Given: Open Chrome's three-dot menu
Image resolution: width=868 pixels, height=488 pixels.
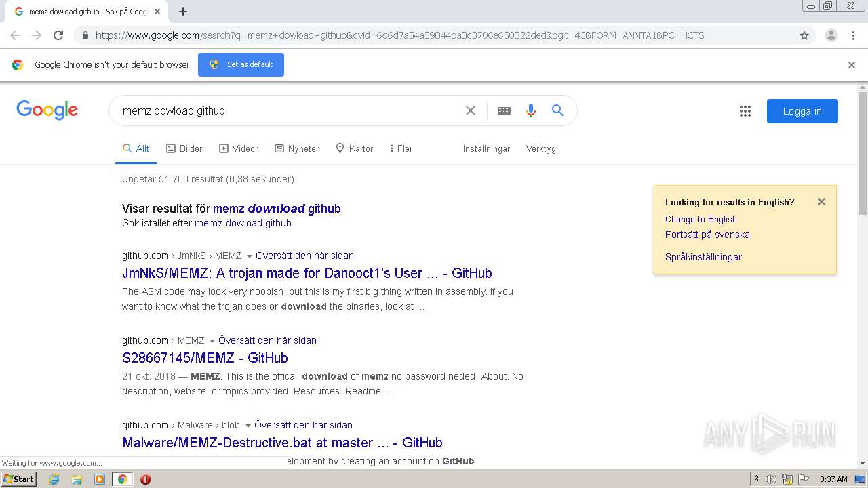Looking at the screenshot, I should (x=853, y=35).
